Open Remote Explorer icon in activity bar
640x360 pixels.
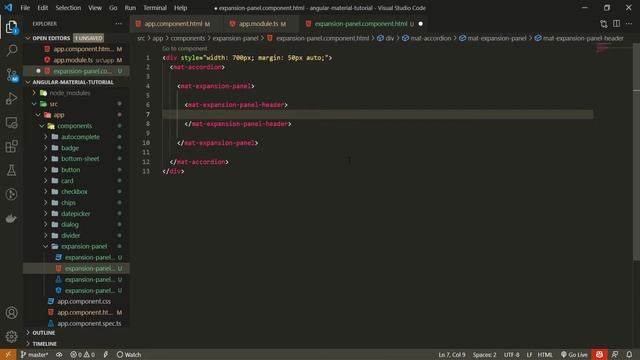11,122
